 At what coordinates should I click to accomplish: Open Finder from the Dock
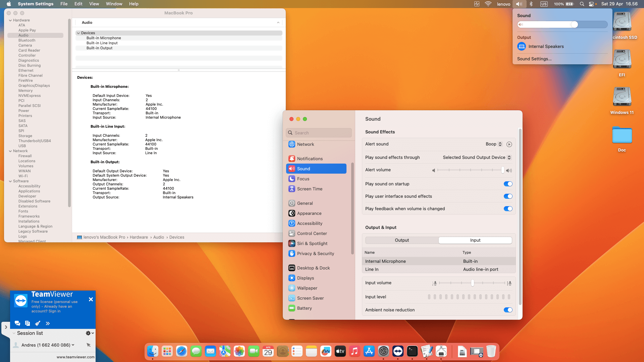click(x=153, y=351)
